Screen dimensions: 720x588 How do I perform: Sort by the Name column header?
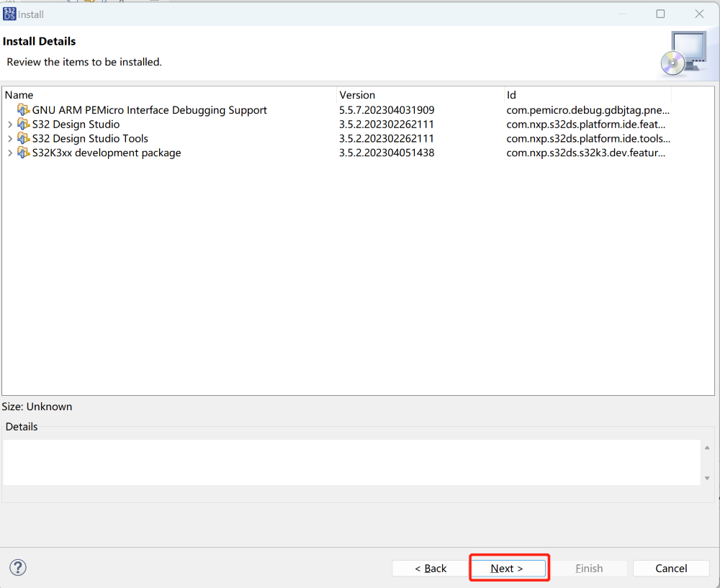point(169,95)
